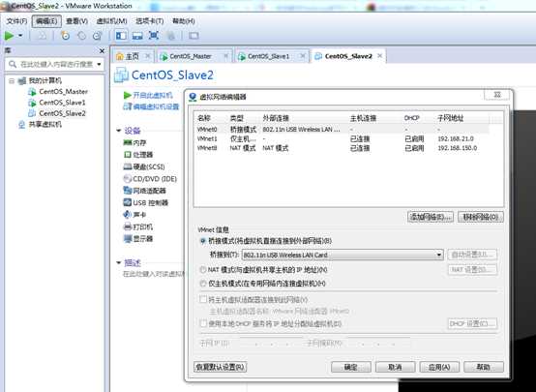
Task: Click the USB 控制器 device icon
Action: pos(128,202)
